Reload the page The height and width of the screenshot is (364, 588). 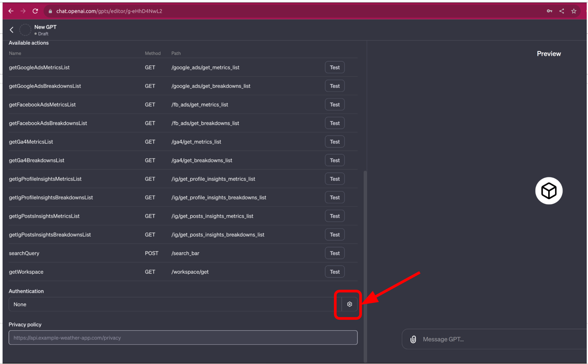(35, 11)
